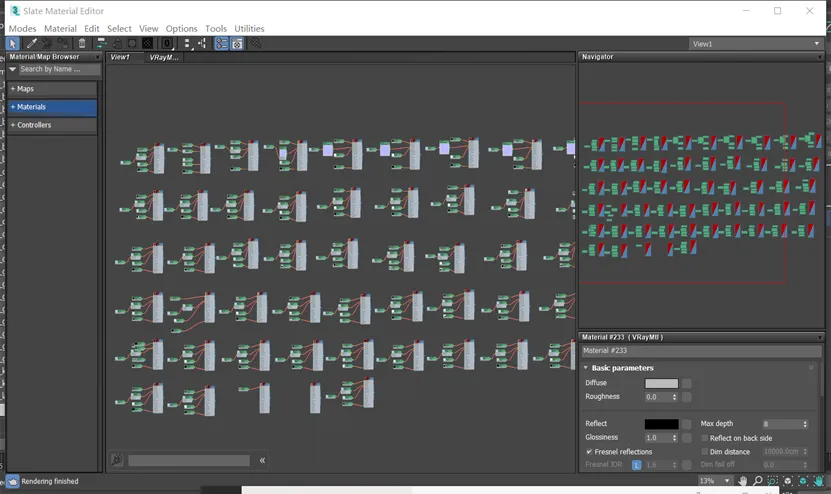The image size is (831, 494).
Task: Open the Material menu
Action: pyautogui.click(x=60, y=29)
